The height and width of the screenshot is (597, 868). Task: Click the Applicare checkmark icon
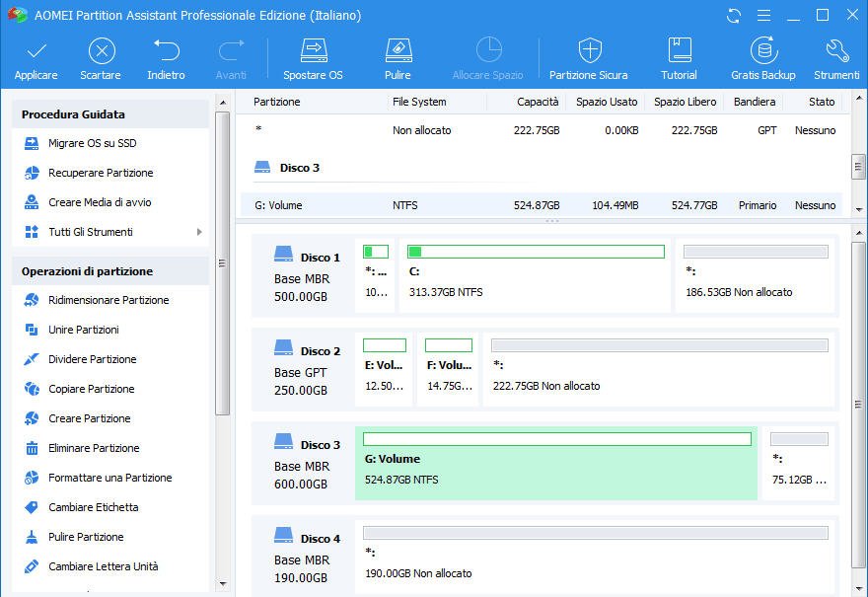point(36,52)
